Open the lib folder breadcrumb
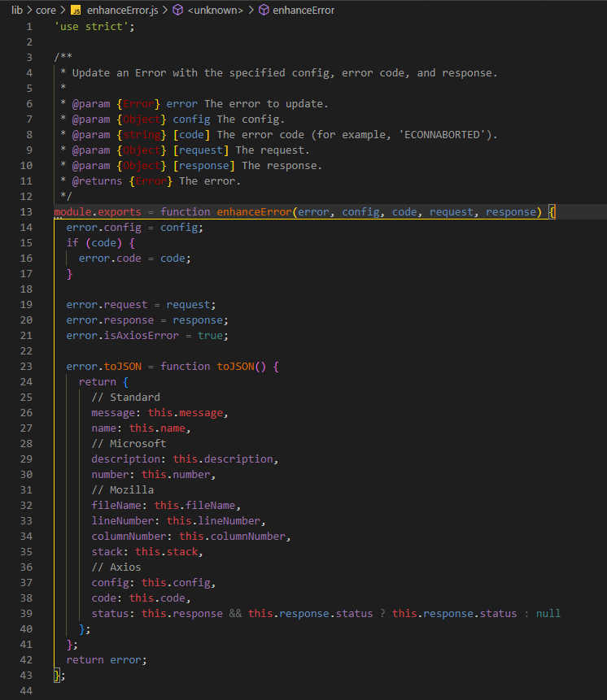607x700 pixels. pos(16,11)
